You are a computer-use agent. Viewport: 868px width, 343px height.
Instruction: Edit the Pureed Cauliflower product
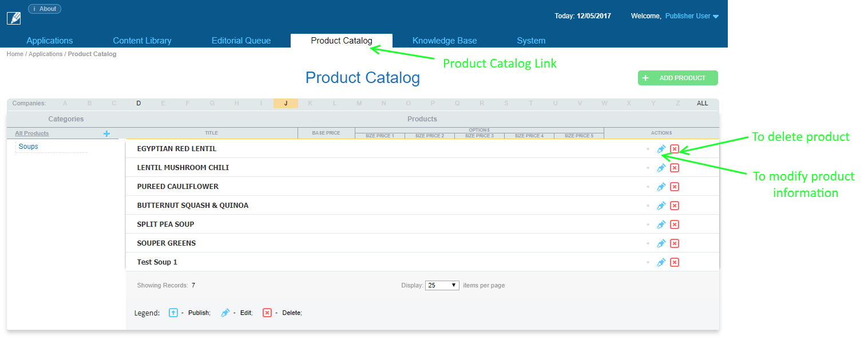click(x=661, y=187)
